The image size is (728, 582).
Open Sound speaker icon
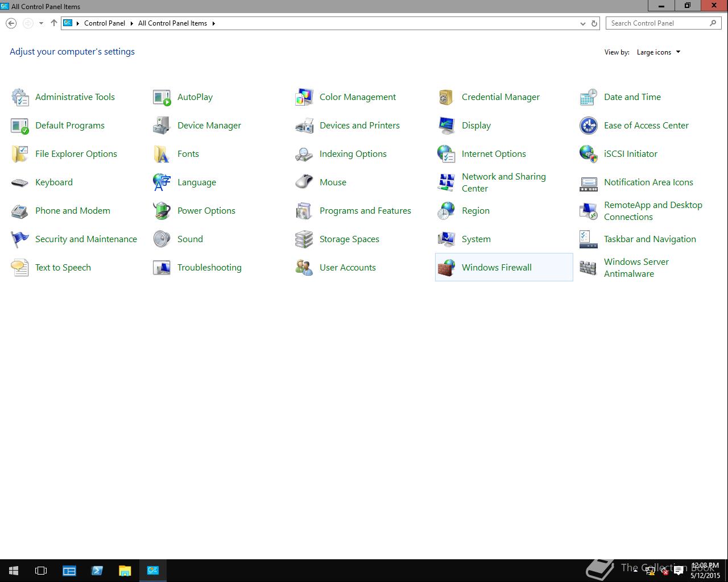(x=162, y=239)
